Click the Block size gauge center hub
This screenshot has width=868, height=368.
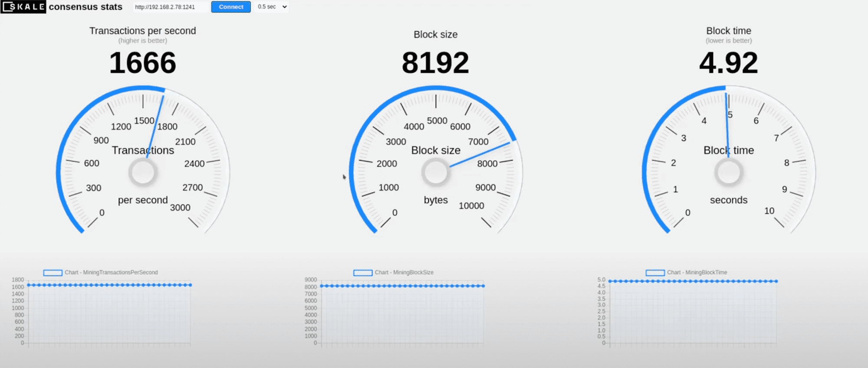pos(435,172)
